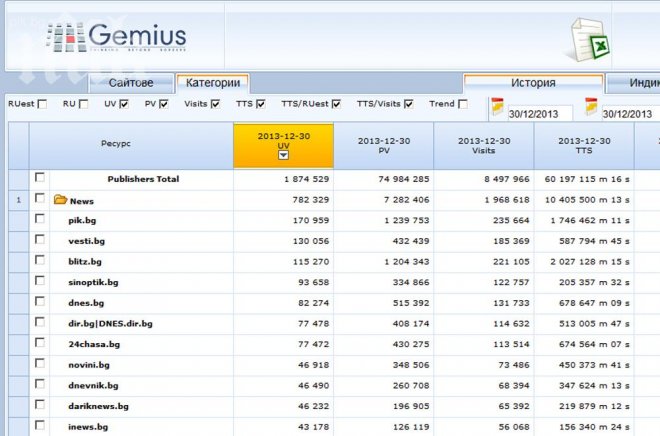Click the pik.bg resource name
This screenshot has height=436, width=660.
coord(82,221)
